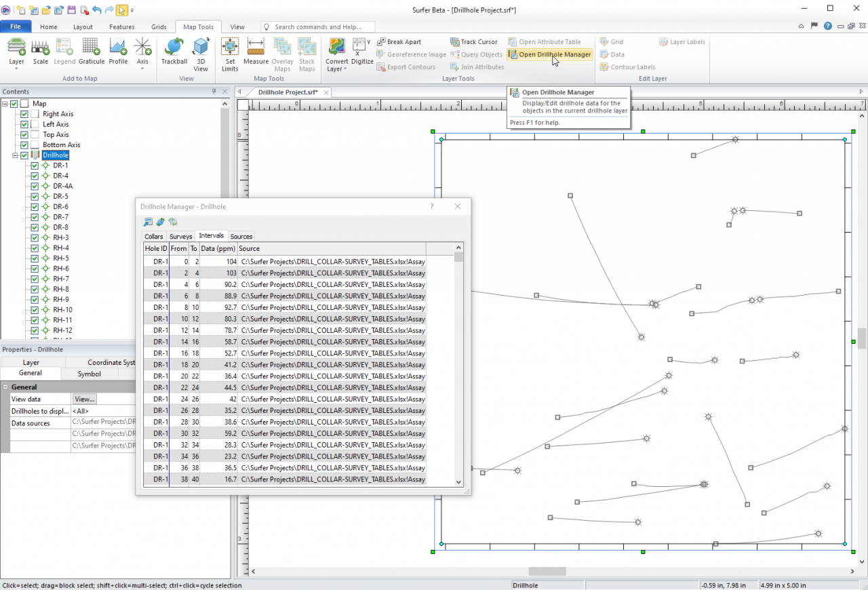Click the View... data button
The width and height of the screenshot is (868, 590).
85,399
